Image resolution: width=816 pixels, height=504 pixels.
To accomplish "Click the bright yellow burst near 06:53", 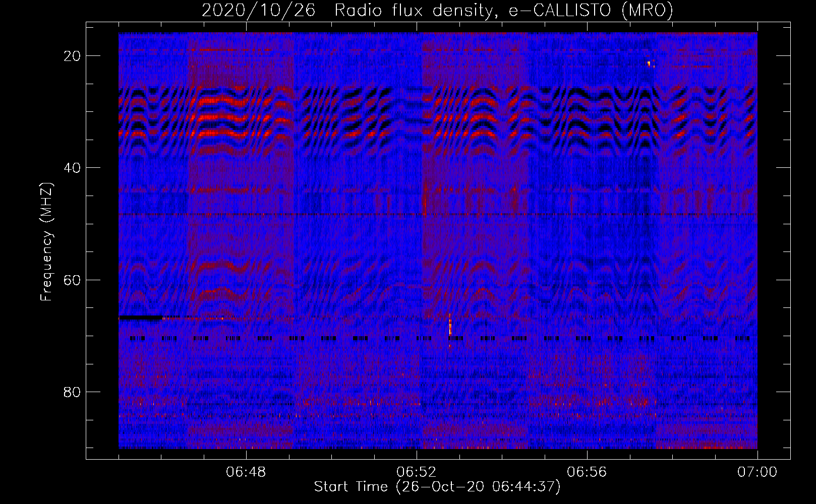I will (x=450, y=325).
